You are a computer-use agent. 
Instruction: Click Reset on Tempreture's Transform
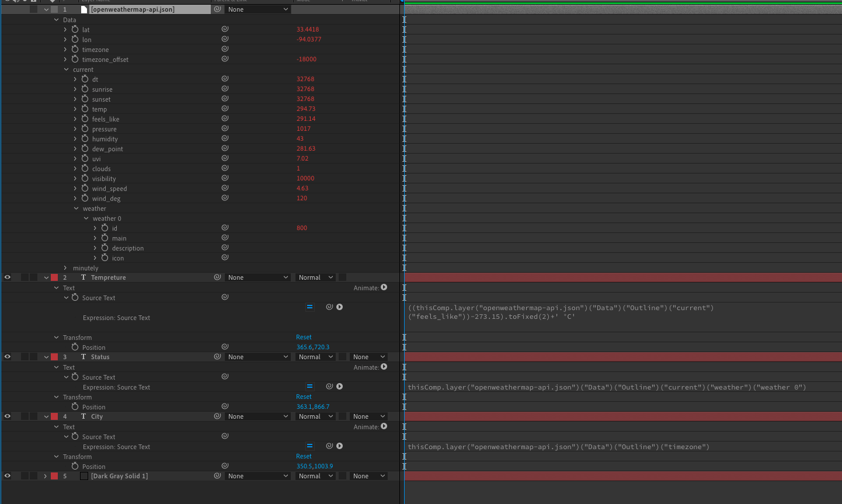tap(304, 337)
